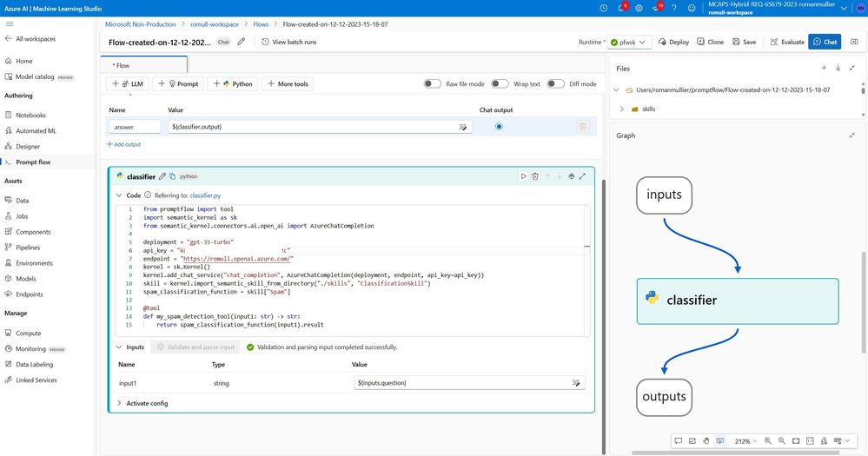Image resolution: width=868 pixels, height=456 pixels.
Task: Download files from Files panel
Action: pos(838,68)
